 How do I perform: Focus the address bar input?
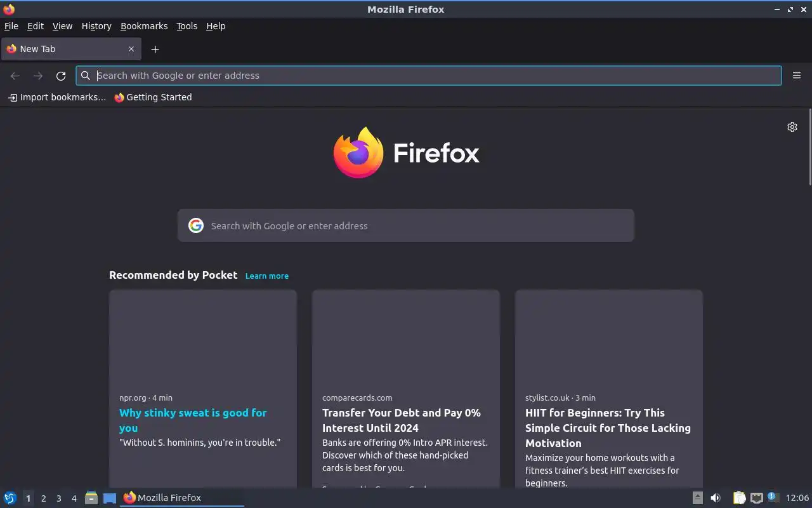429,76
